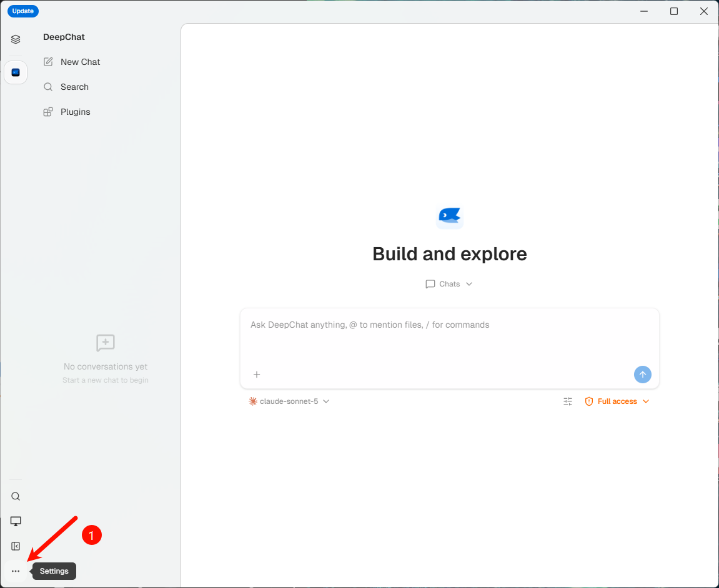Screen dimensions: 719x588
Task: Open the chat parameters sliders icon
Action: (568, 401)
